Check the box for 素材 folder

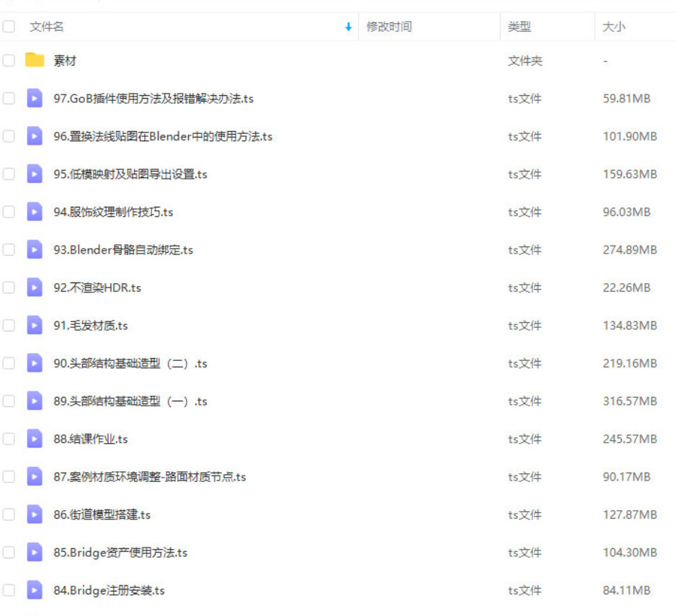click(x=9, y=61)
